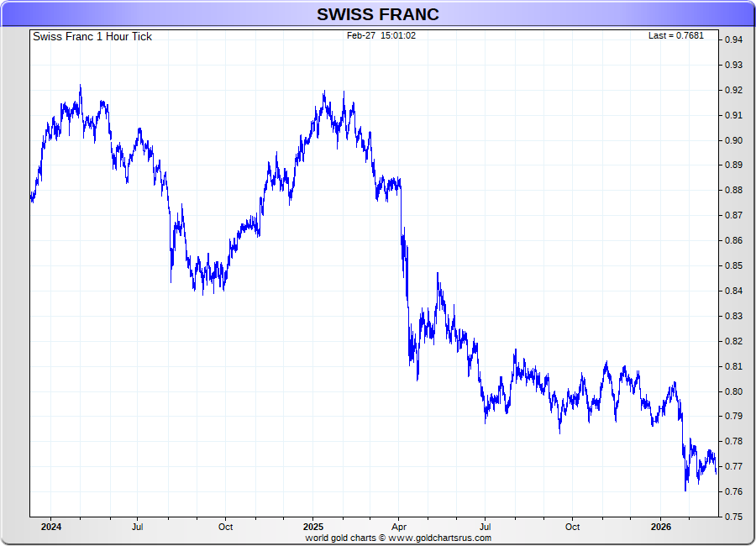
Task: Click the 0.90 y-axis label
Action: coord(734,140)
